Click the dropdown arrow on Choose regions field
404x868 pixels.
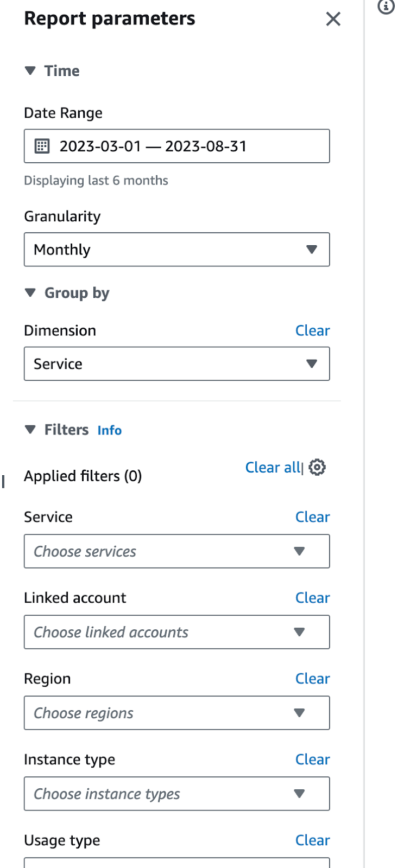(299, 713)
